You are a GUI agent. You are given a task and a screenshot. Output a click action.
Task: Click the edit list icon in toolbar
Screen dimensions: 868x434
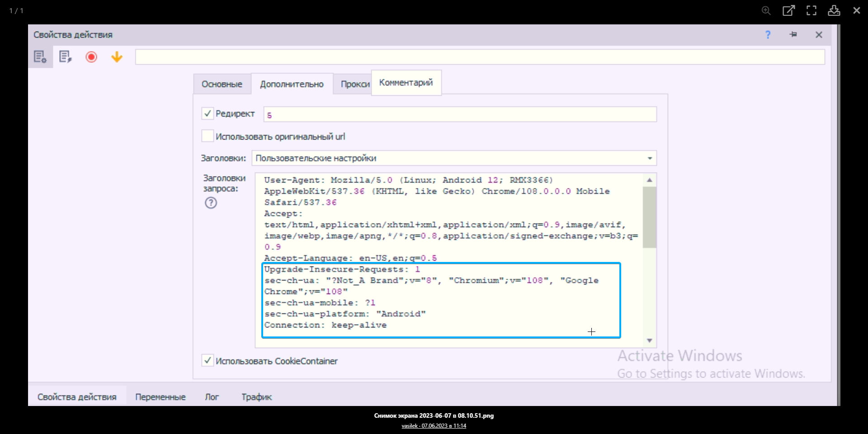(x=66, y=57)
